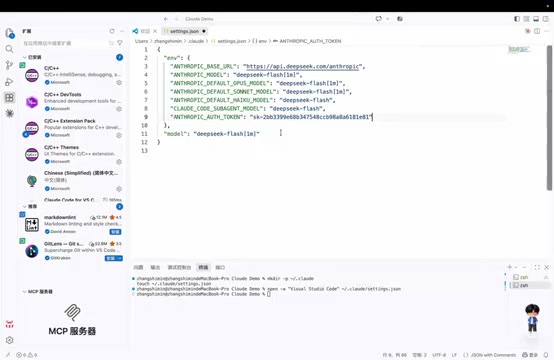Switch to the settings.json editor tab

[184, 31]
